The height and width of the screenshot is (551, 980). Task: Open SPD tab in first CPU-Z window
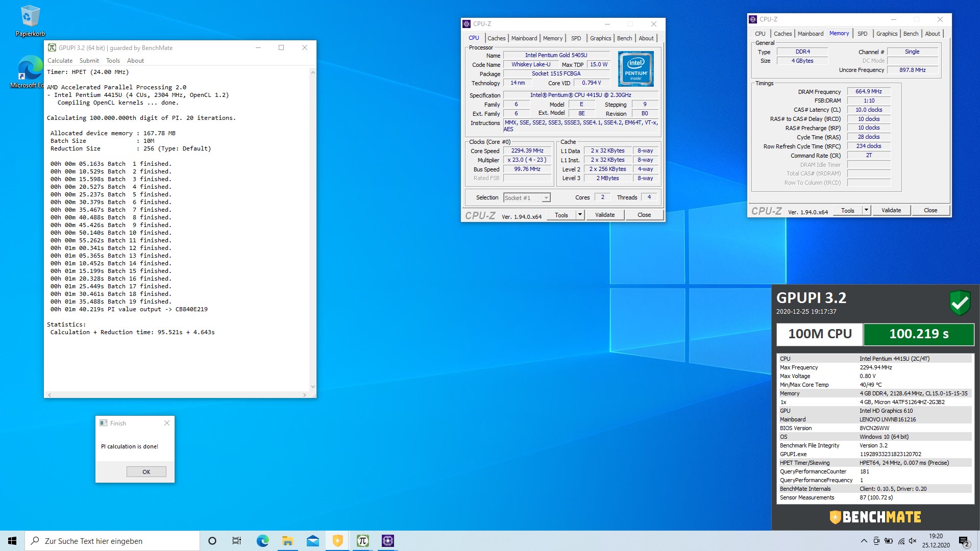[576, 38]
